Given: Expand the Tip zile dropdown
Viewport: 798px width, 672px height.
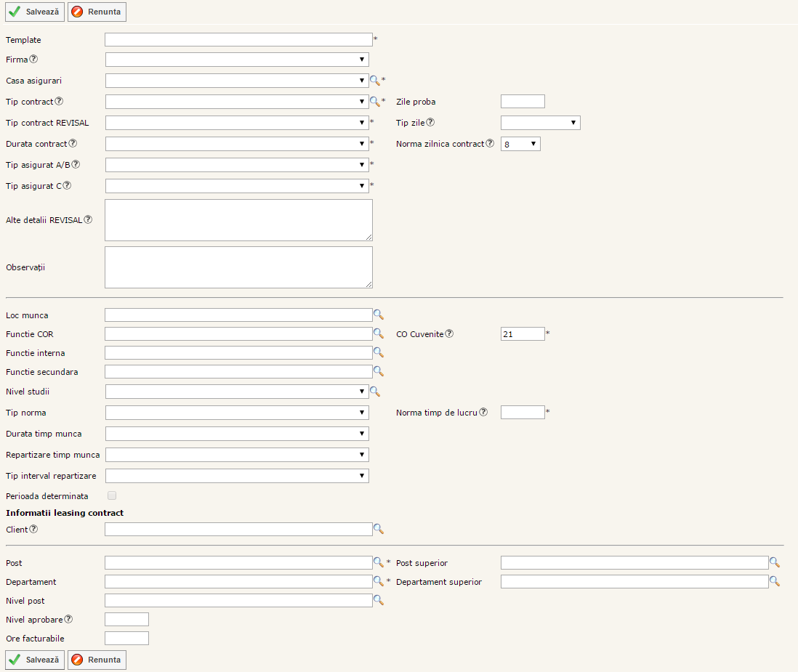Looking at the screenshot, I should 540,123.
